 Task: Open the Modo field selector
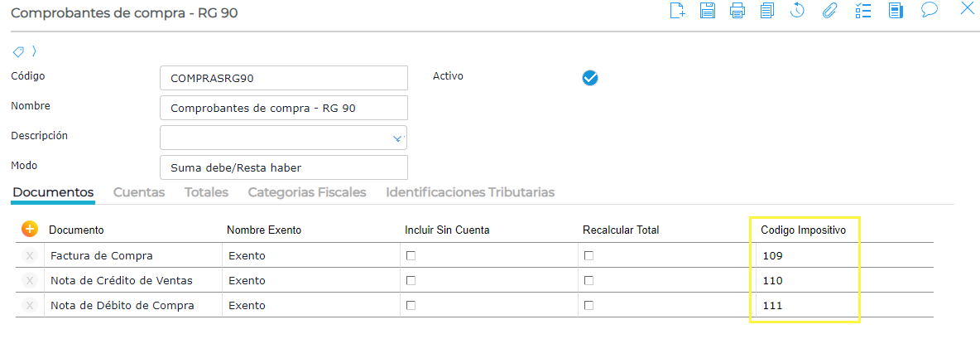pyautogui.click(x=283, y=167)
